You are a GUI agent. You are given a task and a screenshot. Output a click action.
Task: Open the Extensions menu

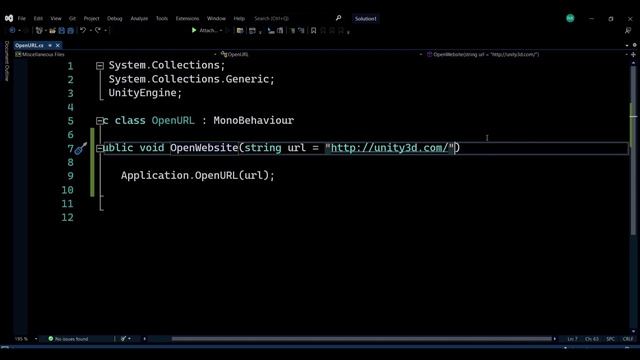click(187, 18)
